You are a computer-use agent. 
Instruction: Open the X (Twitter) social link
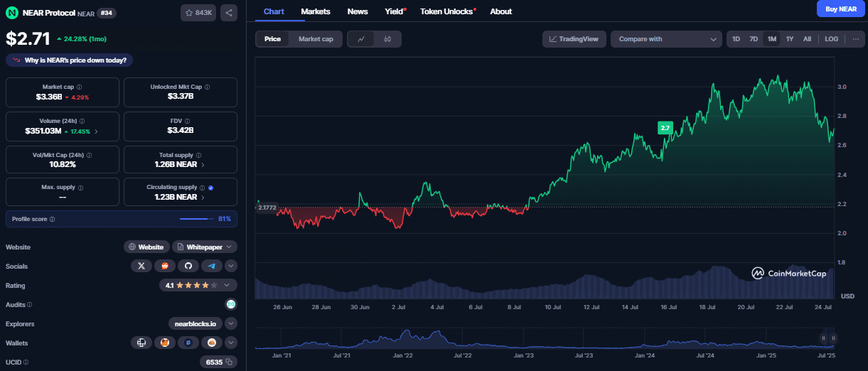coord(141,266)
